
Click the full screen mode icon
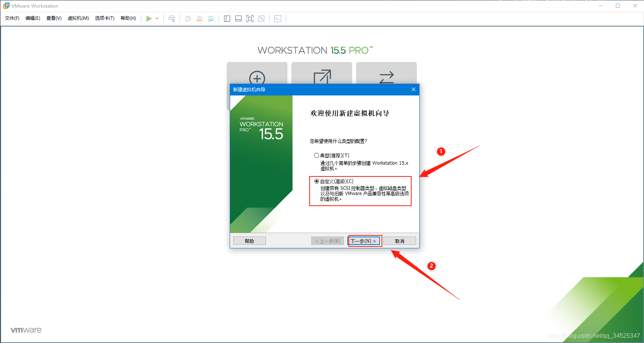point(250,19)
